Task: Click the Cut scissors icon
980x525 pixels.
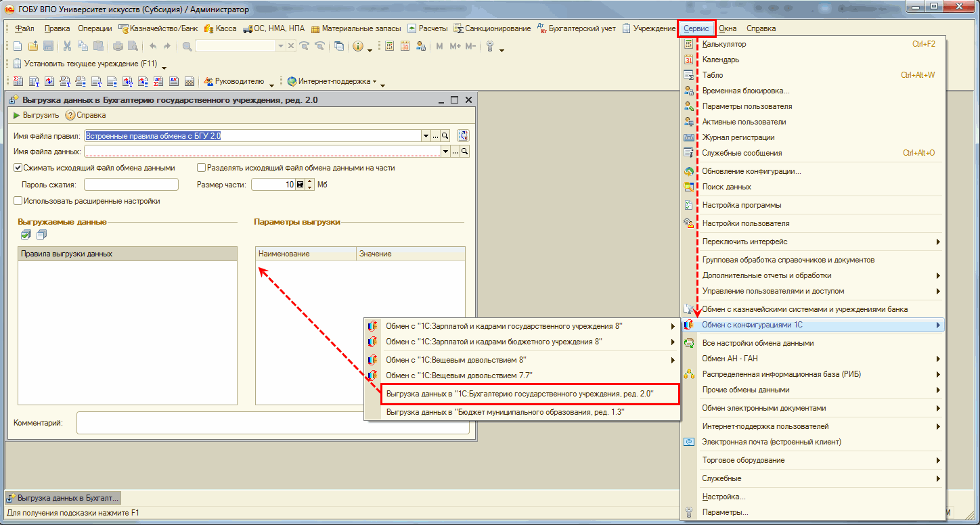Action: (x=68, y=46)
